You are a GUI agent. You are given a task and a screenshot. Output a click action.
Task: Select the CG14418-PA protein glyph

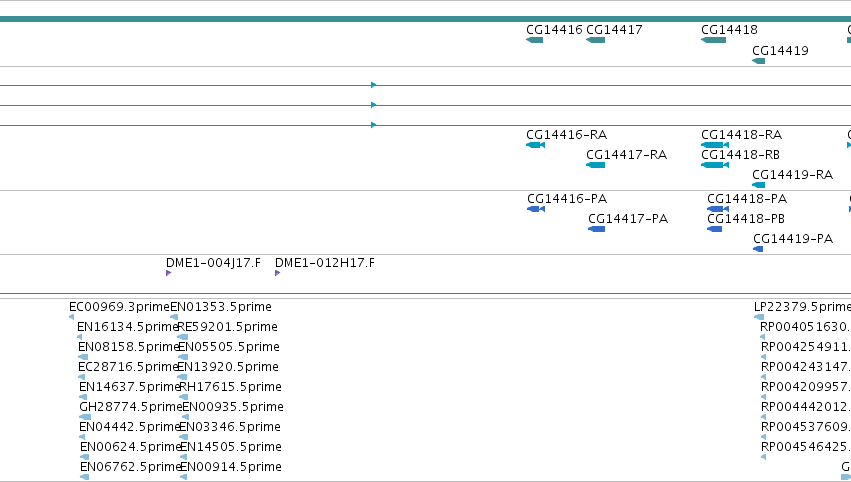(718, 209)
